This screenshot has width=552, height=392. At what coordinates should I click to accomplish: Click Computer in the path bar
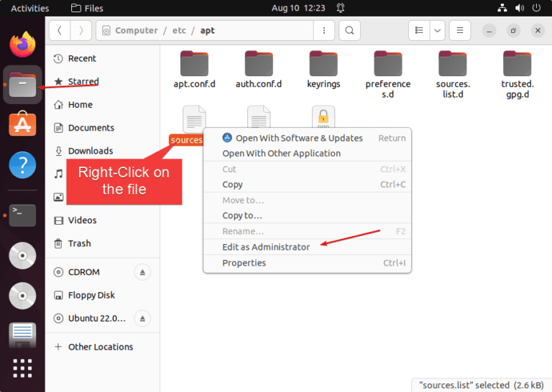click(137, 31)
